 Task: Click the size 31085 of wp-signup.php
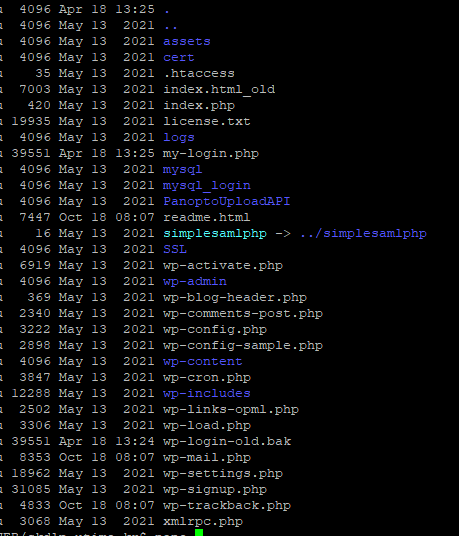click(x=31, y=490)
